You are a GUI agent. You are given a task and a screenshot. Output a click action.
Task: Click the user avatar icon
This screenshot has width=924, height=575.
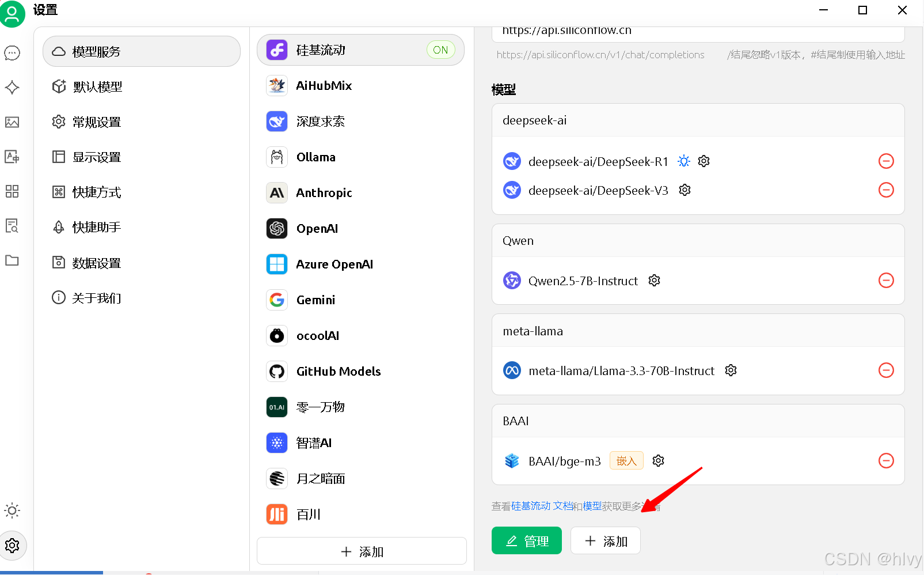12,13
